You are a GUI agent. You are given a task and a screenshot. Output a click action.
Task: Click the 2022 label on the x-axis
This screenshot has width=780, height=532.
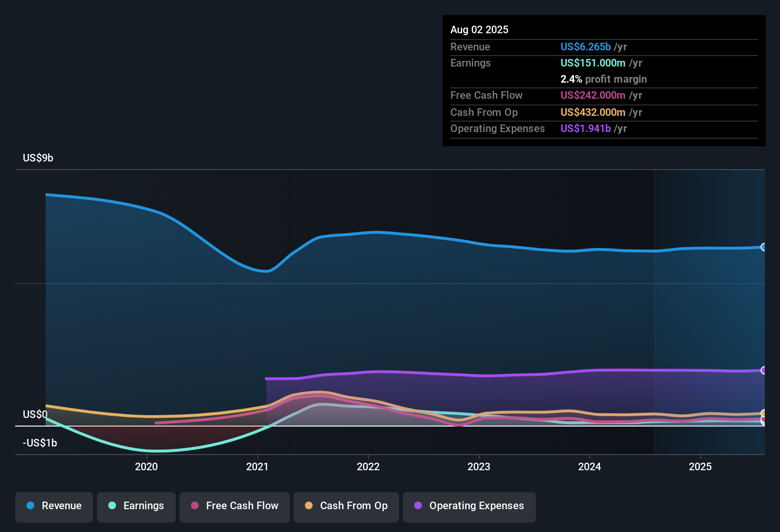pyautogui.click(x=369, y=466)
